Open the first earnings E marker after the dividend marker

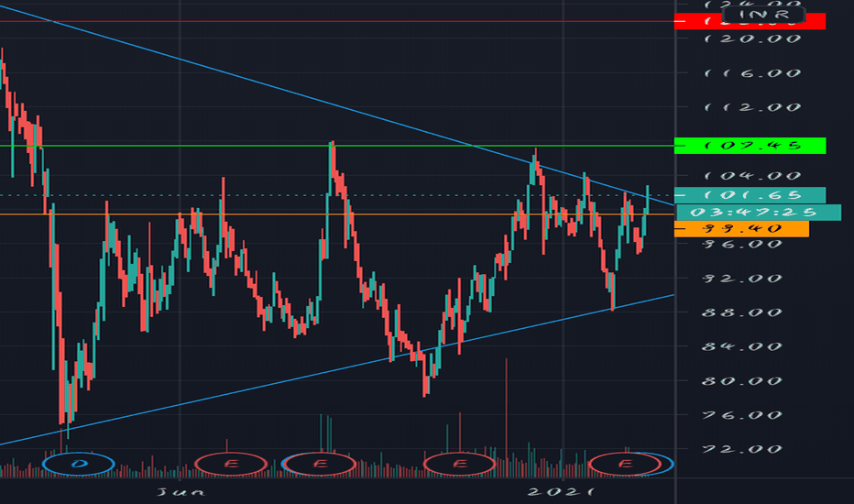pyautogui.click(x=231, y=465)
